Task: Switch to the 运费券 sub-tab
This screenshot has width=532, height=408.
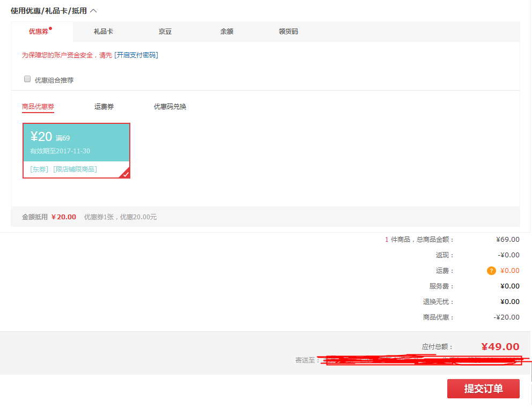Action: pyautogui.click(x=104, y=107)
